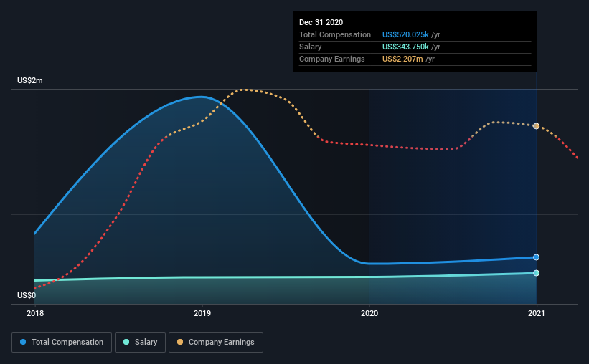Click the Total Compensation label in tooltip
The width and height of the screenshot is (589, 364).
tap(335, 34)
